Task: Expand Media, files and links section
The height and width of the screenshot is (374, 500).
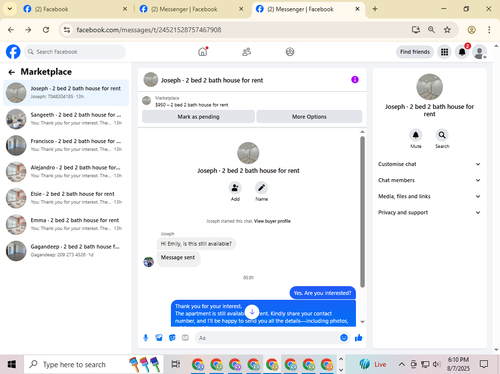Action: click(x=429, y=196)
